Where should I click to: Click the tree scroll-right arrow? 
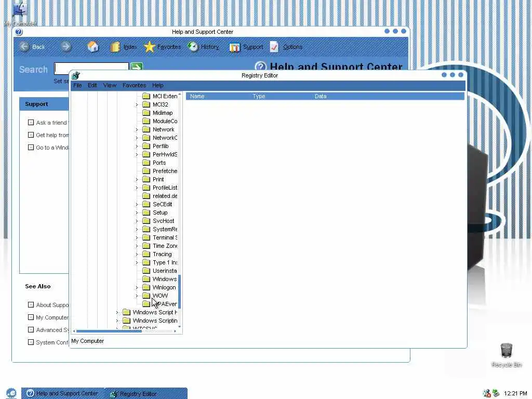[x=175, y=331]
